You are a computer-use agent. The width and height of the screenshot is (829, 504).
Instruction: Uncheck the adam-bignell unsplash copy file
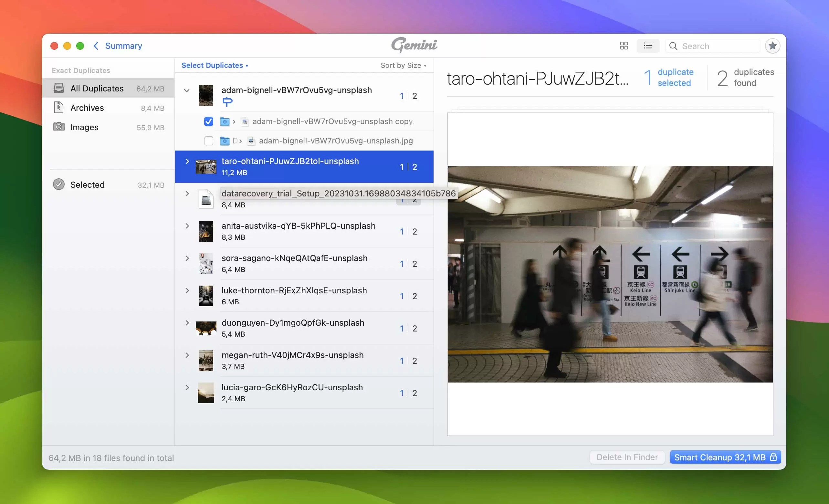pos(209,121)
